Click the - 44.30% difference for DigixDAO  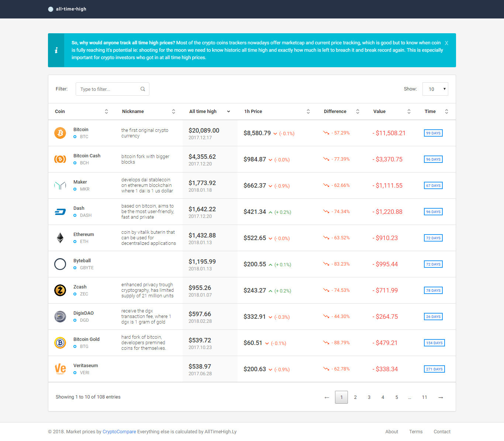[341, 317]
